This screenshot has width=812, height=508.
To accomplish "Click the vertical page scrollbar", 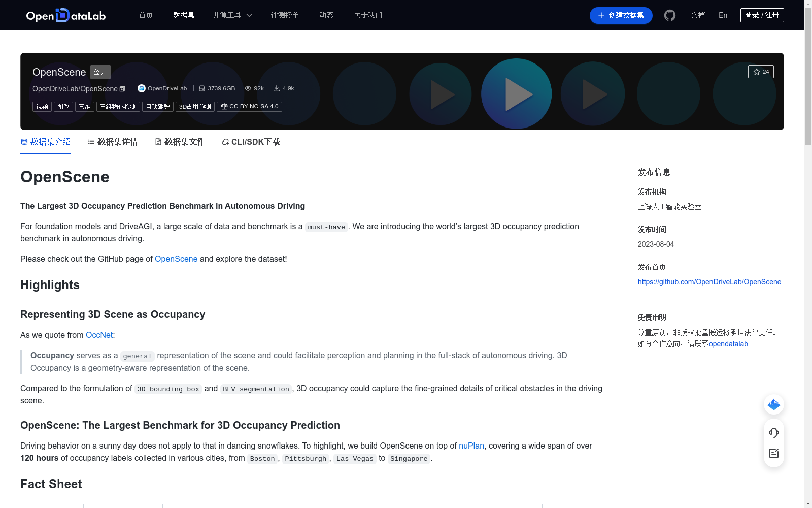I will tap(808, 76).
